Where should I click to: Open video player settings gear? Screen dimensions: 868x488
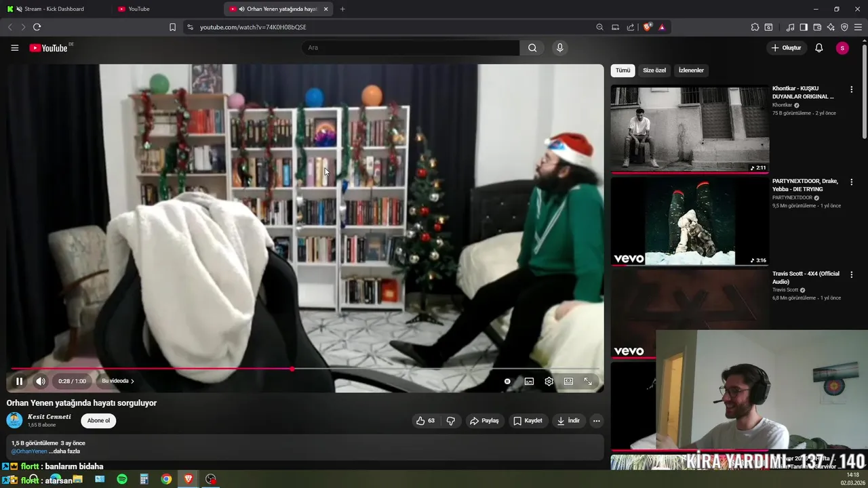pyautogui.click(x=549, y=382)
